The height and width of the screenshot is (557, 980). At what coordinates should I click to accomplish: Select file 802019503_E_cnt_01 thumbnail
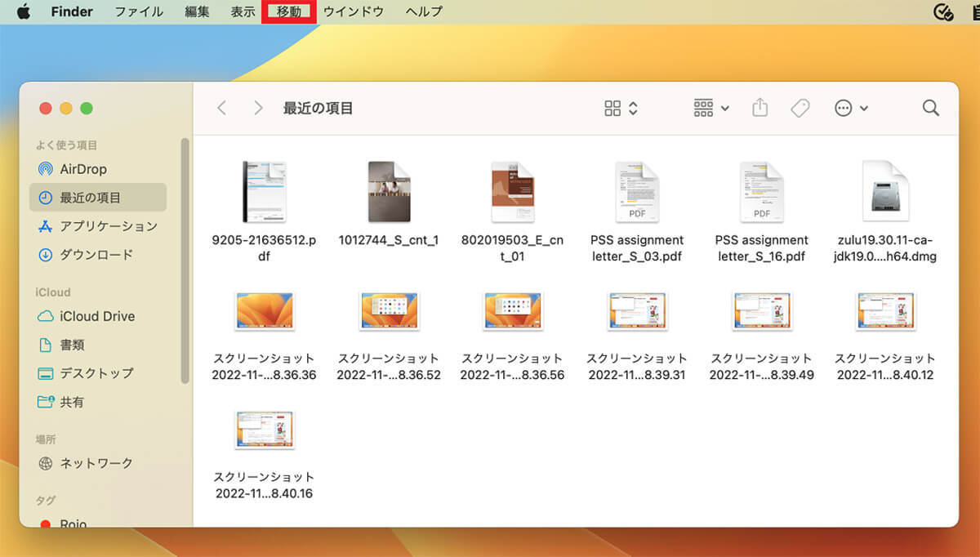pos(513,192)
